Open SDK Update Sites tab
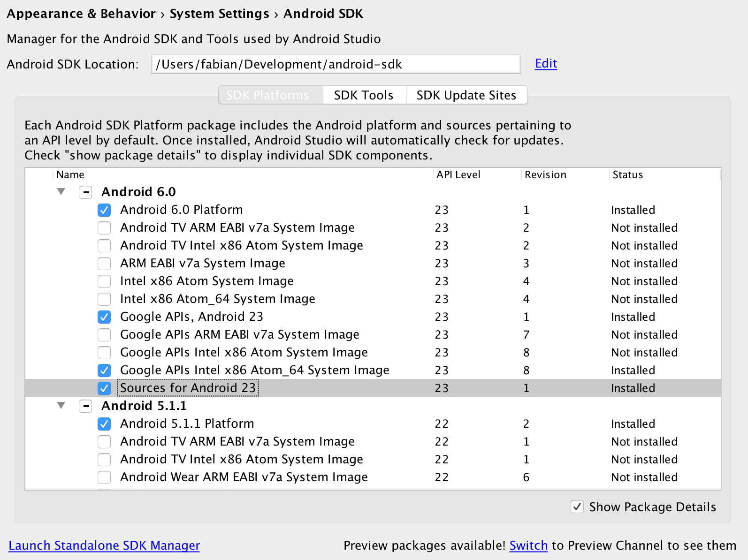The width and height of the screenshot is (748, 560). [466, 95]
